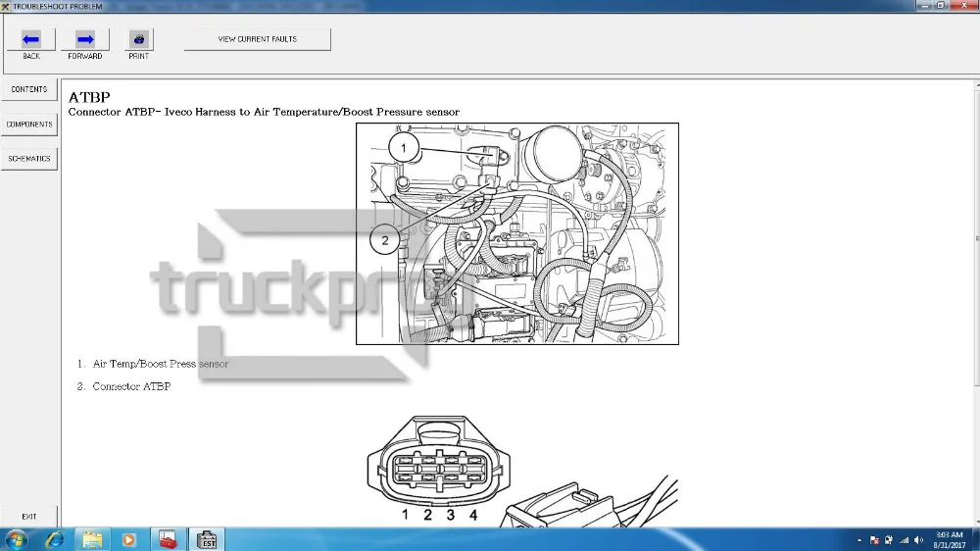
Task: Open the volume speaker tray icon
Action: 919,540
